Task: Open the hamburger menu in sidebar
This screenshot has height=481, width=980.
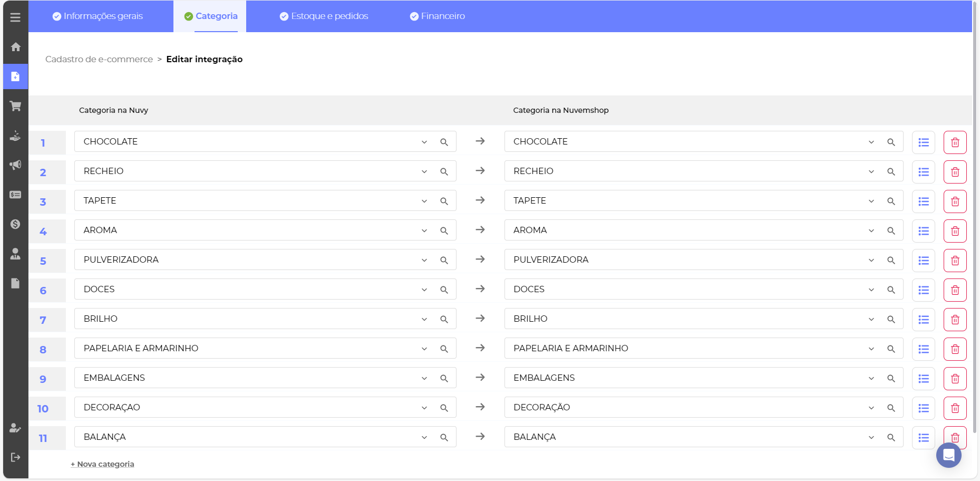Action: [x=15, y=17]
